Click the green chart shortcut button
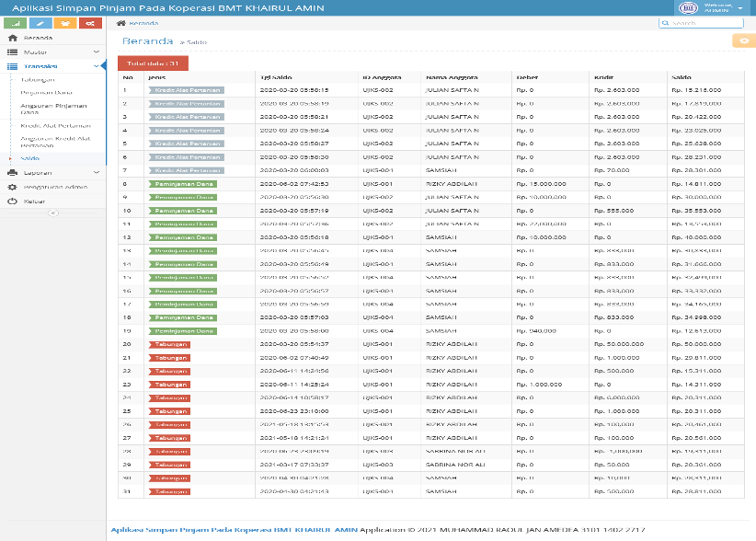 click(x=15, y=23)
